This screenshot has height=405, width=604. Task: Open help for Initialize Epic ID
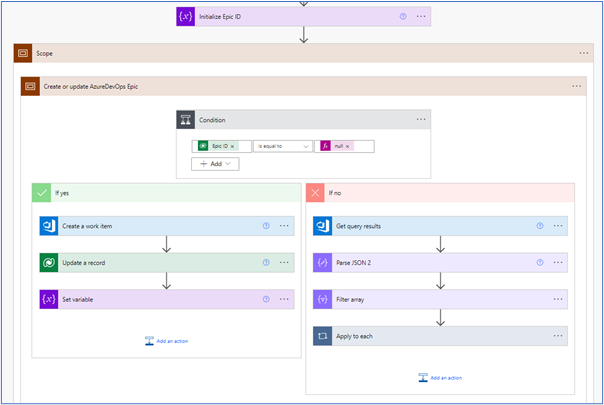pos(403,17)
